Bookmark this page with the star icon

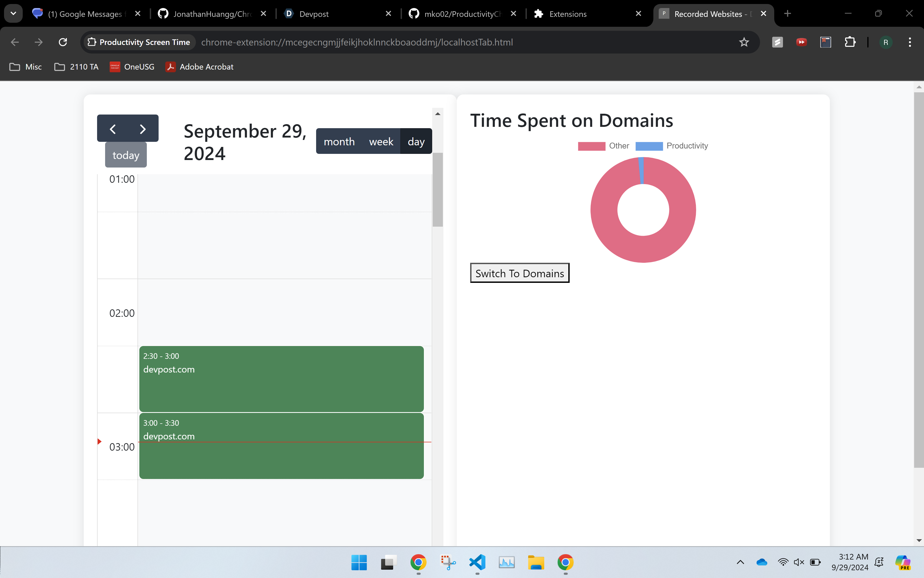pos(744,42)
